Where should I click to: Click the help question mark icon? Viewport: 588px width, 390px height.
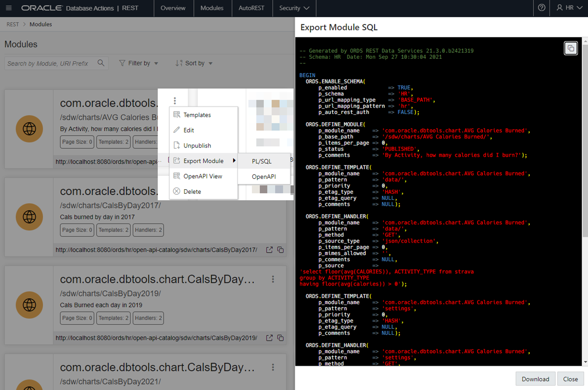click(x=542, y=8)
